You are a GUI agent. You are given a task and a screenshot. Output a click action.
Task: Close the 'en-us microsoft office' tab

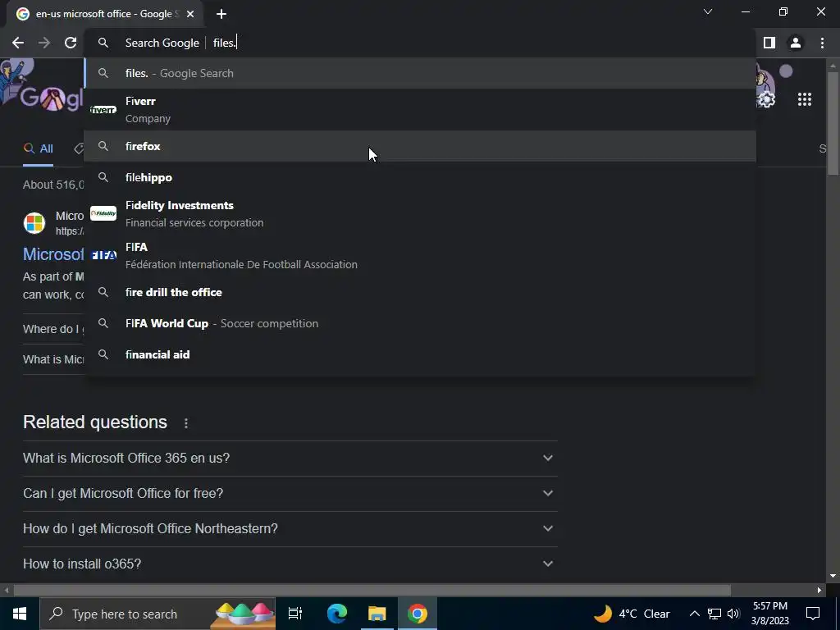click(190, 14)
